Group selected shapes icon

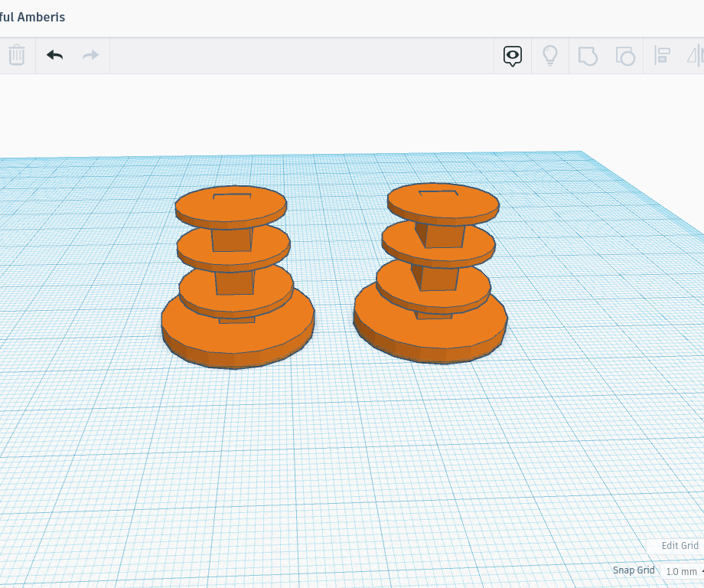click(588, 56)
